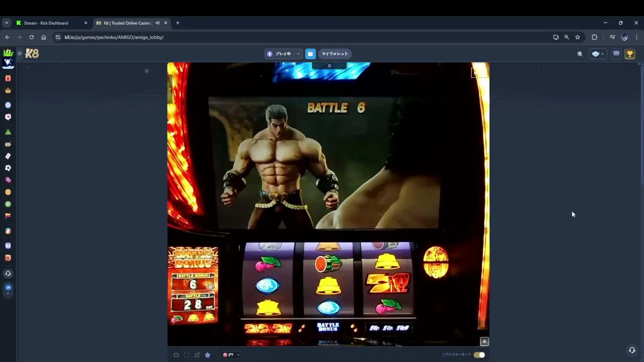
Task: Expand the double-chevron panel above game
Action: (329, 66)
